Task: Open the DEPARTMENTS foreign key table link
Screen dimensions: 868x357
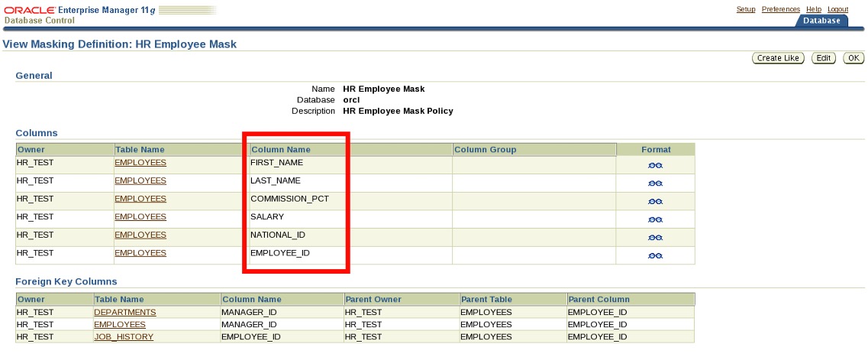Action: (x=125, y=312)
